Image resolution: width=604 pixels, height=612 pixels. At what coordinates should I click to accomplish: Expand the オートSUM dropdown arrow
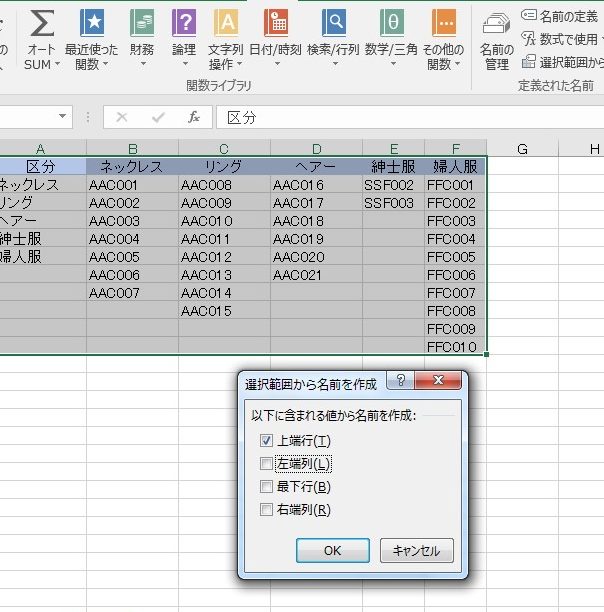(x=57, y=64)
